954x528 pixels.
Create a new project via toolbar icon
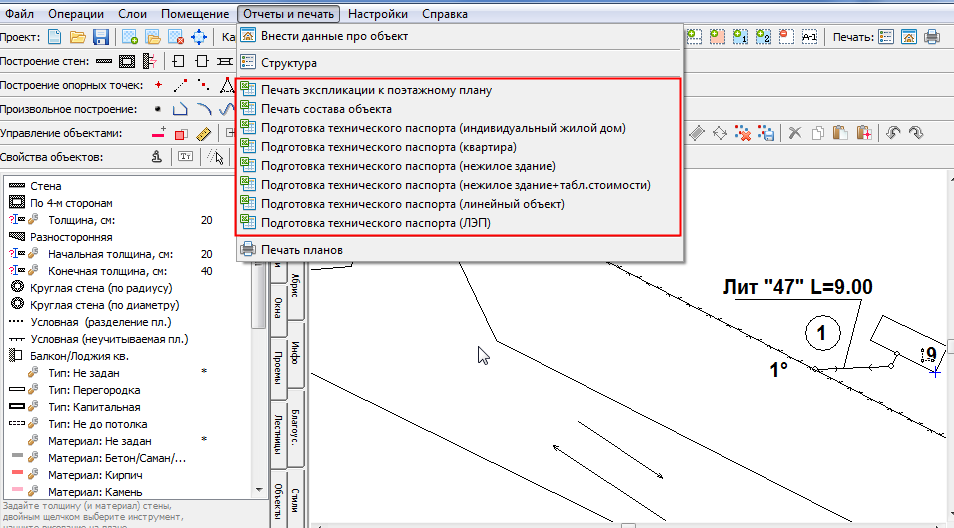tap(55, 37)
